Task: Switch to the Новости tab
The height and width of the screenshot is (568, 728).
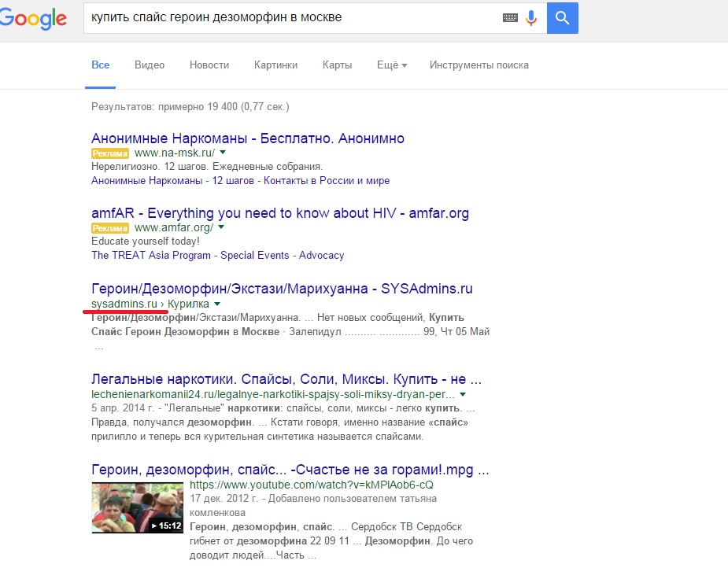Action: (209, 65)
